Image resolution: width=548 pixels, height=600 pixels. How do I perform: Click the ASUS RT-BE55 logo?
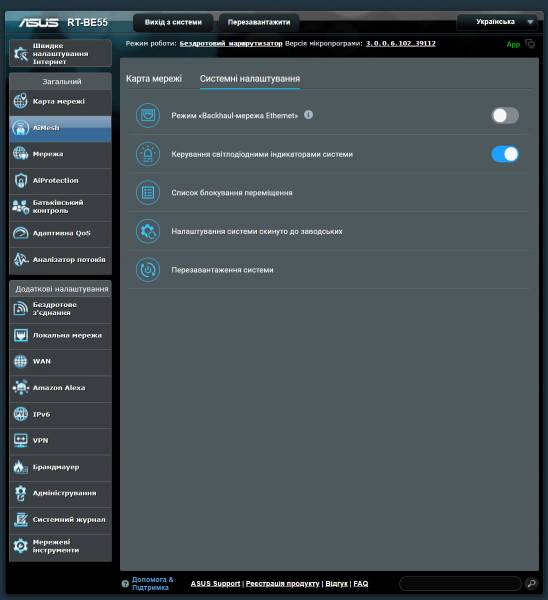[x=64, y=23]
